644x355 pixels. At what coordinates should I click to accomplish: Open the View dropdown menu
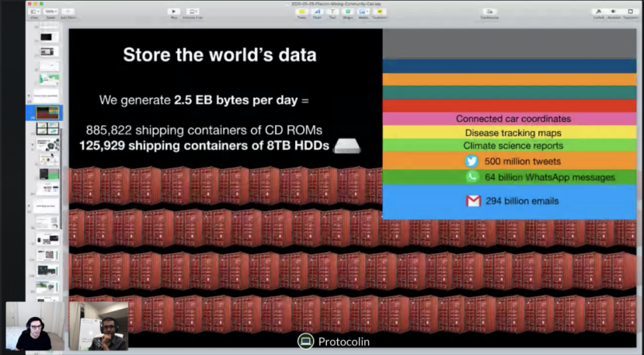coord(35,12)
